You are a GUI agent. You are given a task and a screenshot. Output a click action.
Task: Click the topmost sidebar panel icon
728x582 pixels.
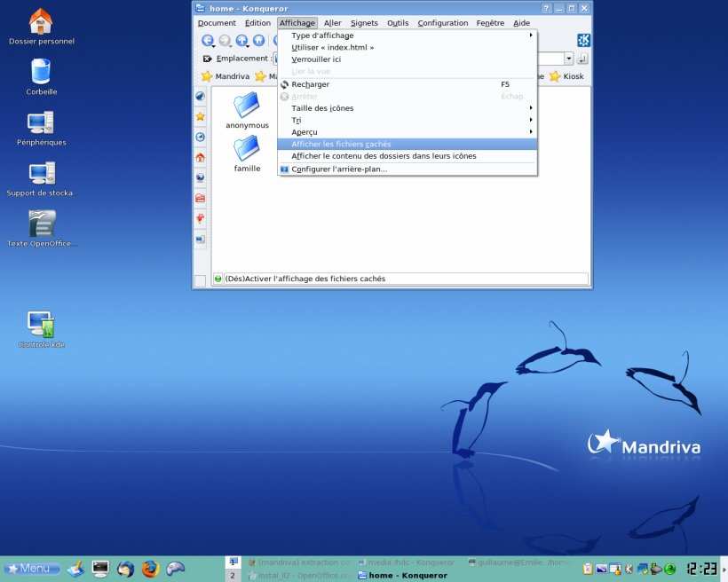click(x=200, y=96)
